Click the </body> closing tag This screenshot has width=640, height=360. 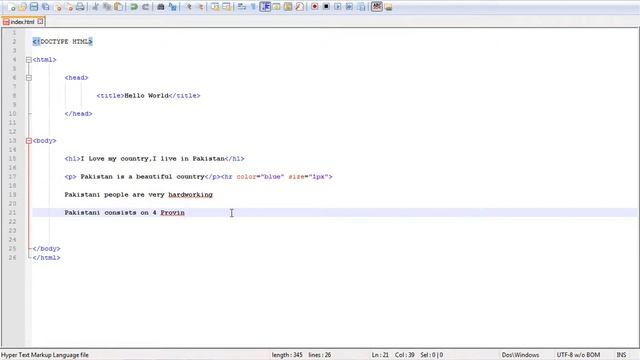click(47, 249)
